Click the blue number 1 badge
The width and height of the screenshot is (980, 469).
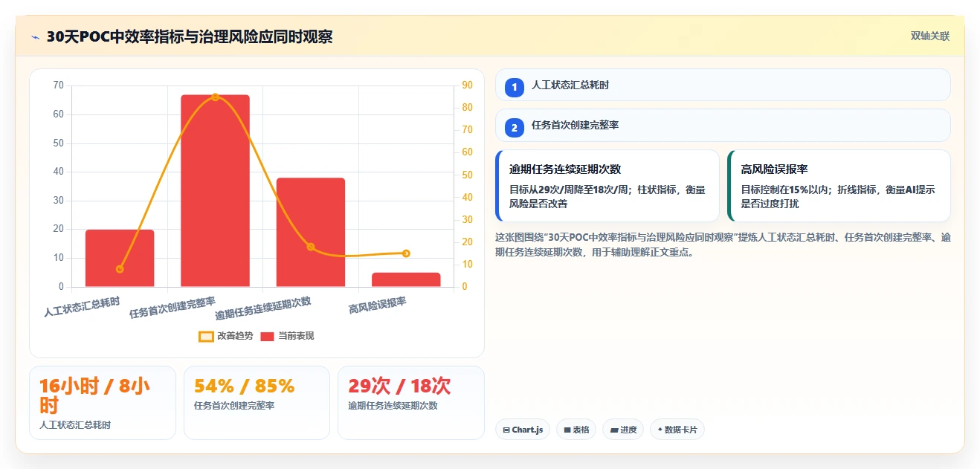pos(514,88)
